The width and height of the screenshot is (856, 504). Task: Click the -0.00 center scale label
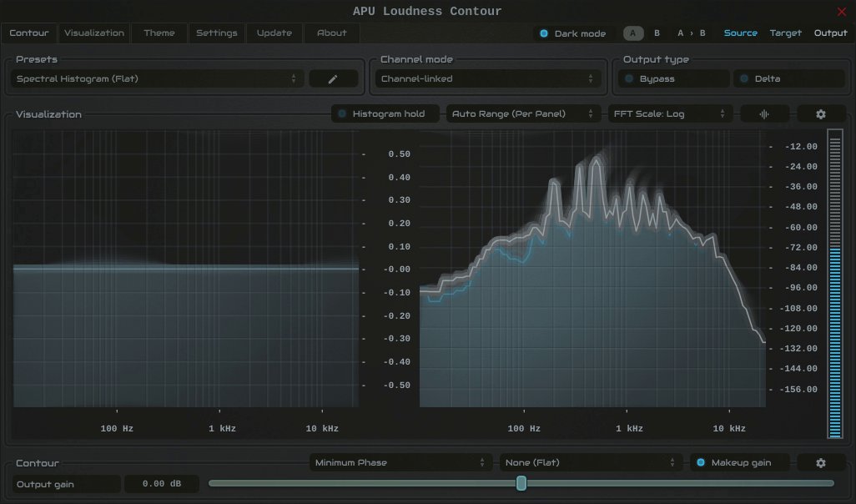397,270
